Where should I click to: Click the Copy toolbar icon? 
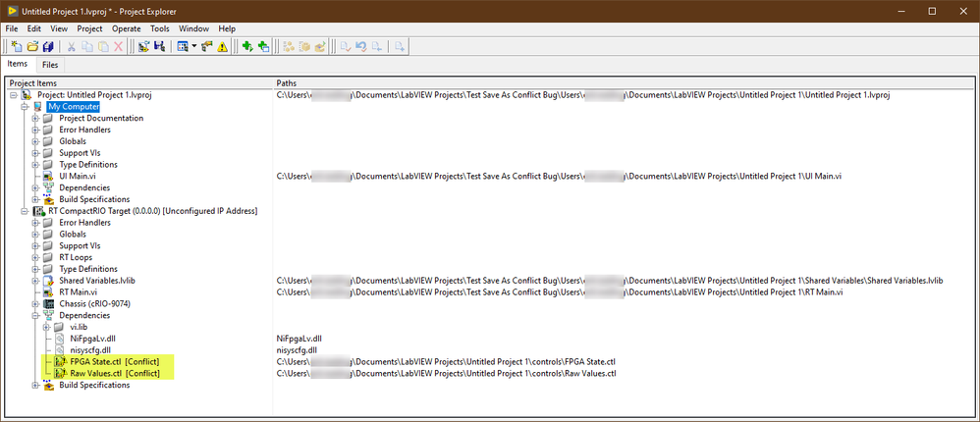coord(87,46)
